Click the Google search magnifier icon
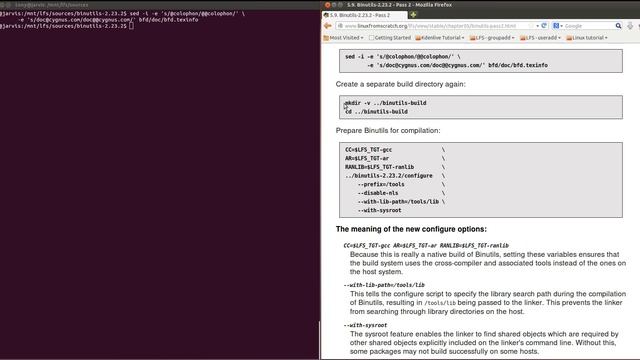640x360 pixels. pyautogui.click(x=618, y=26)
